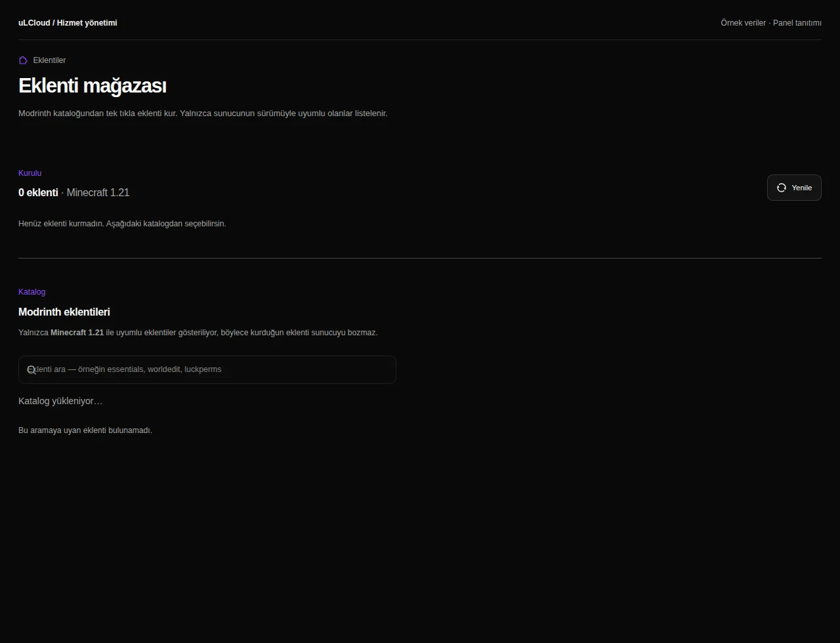The width and height of the screenshot is (840, 643).
Task: Open the Panel tanıtımı link
Action: 797,23
